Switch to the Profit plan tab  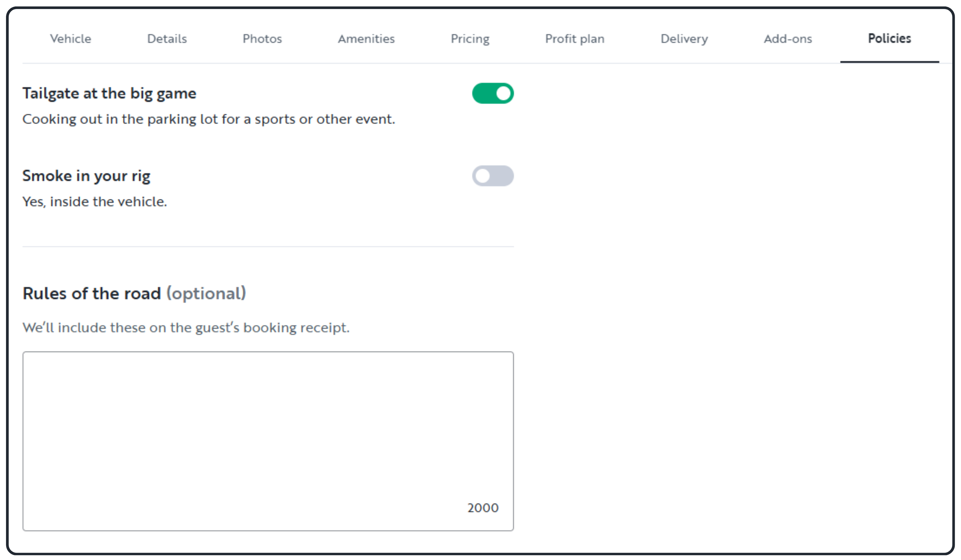[575, 38]
